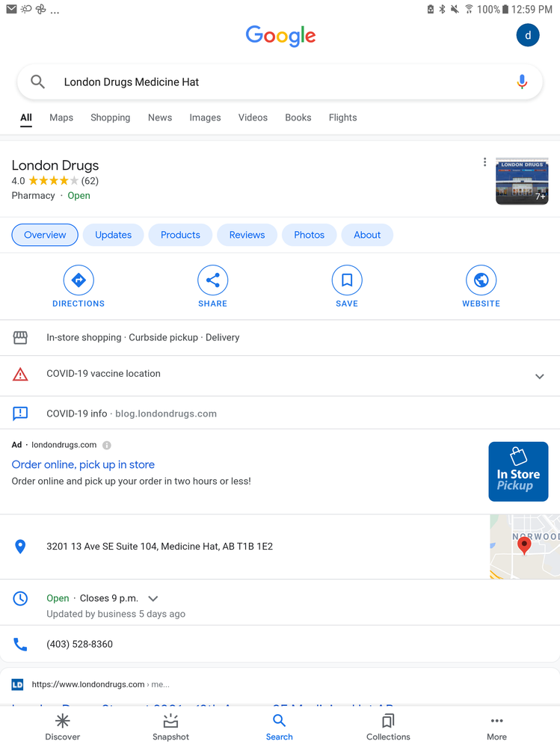
Task: Open Discover in bottom navigation
Action: (62, 727)
